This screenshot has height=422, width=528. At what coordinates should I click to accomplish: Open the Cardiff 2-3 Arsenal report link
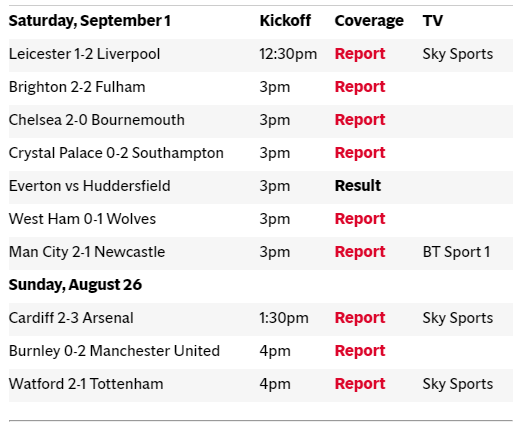[x=360, y=318]
